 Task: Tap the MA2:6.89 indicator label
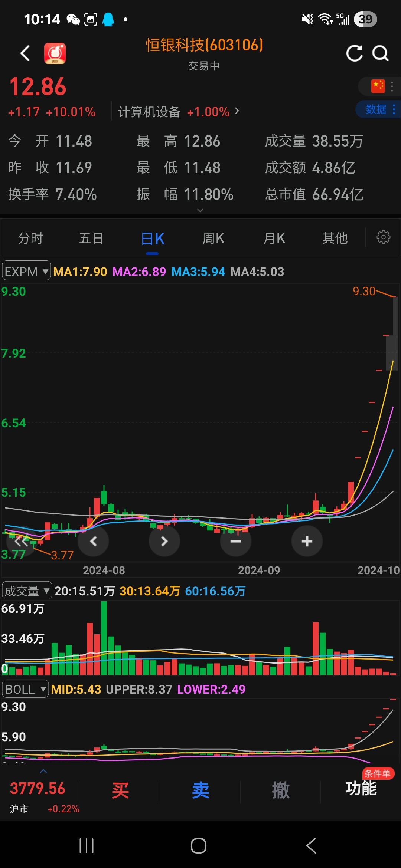point(139,272)
